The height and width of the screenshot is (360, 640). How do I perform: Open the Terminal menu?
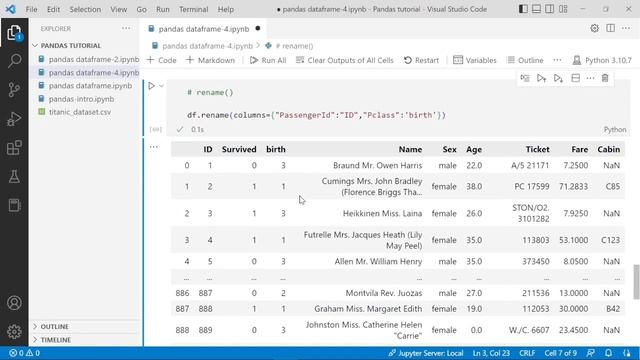pos(193,9)
